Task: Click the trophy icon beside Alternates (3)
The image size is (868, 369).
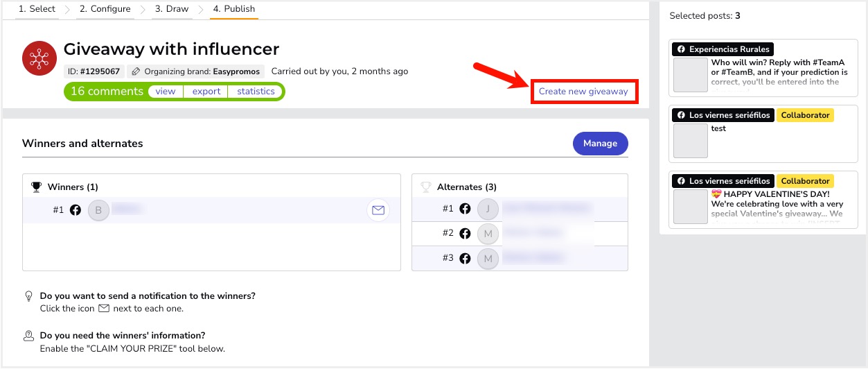Action: [426, 187]
